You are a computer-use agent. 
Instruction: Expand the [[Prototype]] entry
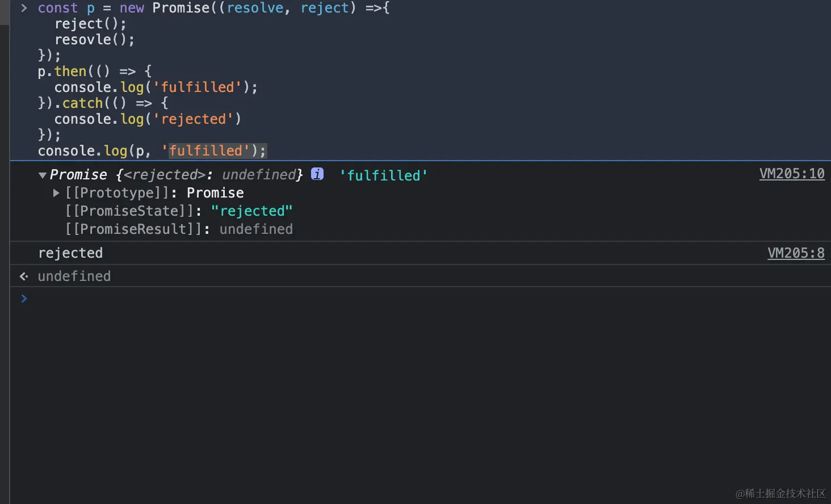(x=56, y=193)
